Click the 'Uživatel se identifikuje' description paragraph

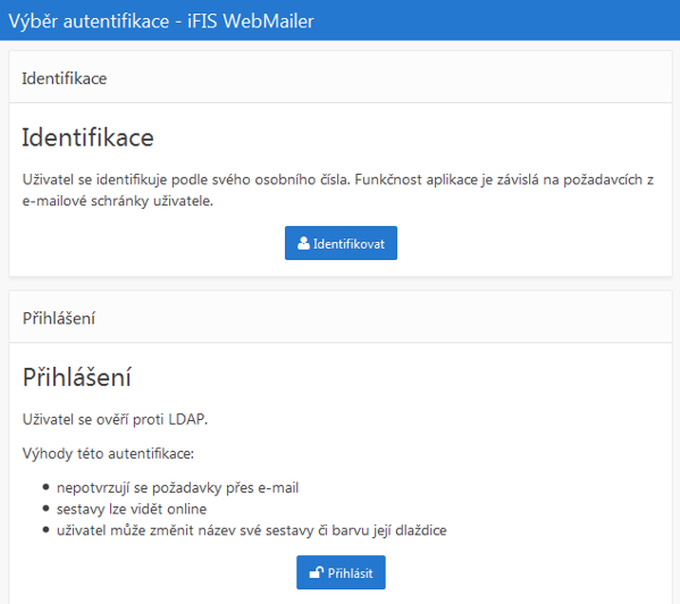[338, 190]
